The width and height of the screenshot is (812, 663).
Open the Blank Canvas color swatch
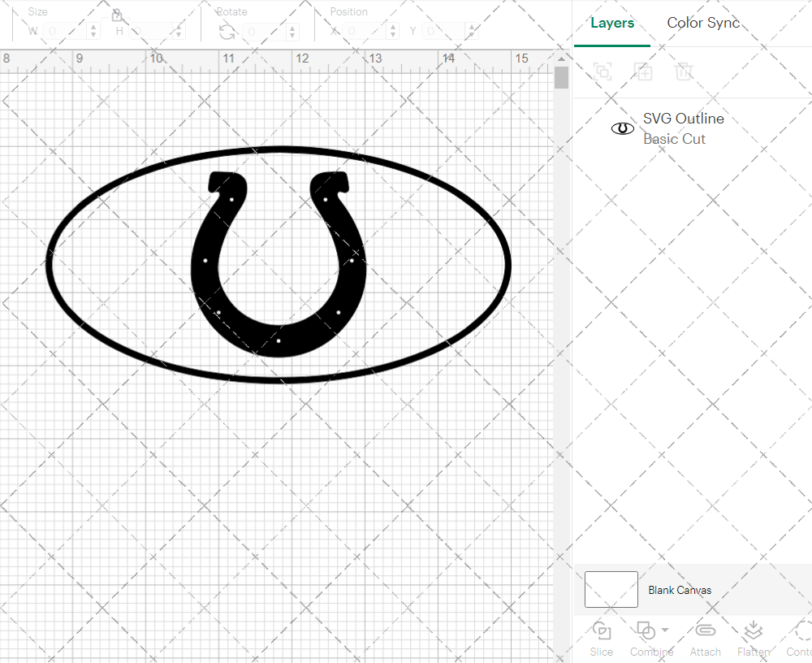611,590
